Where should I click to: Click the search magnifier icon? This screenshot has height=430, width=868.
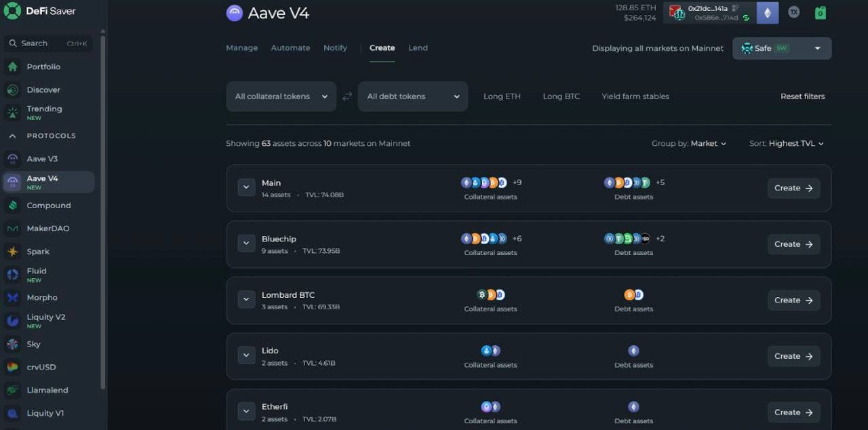click(12, 43)
